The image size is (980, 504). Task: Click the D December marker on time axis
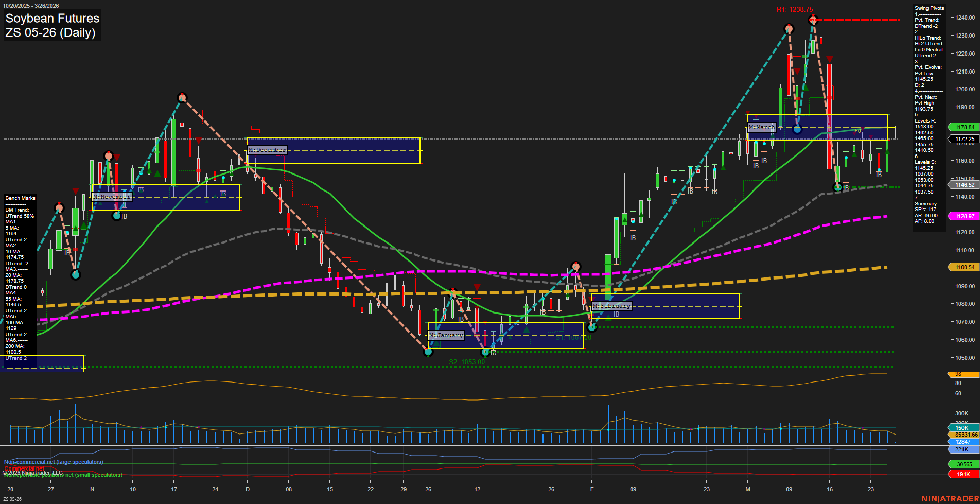[248, 489]
